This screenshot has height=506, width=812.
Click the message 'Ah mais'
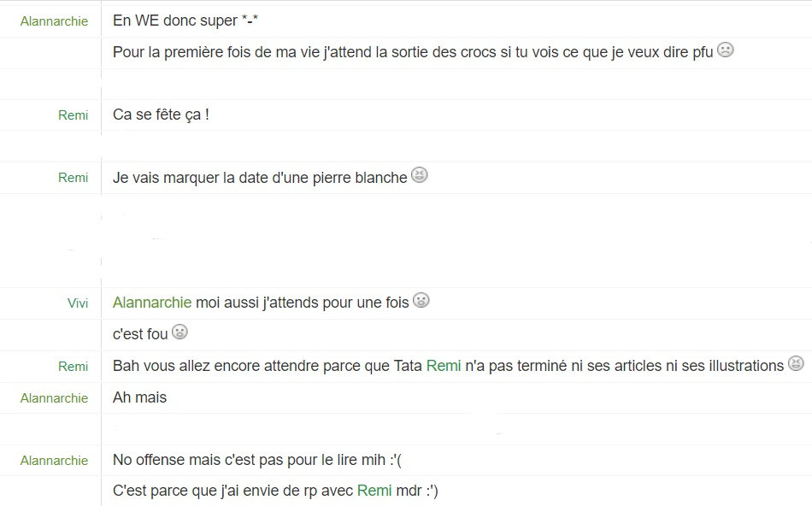pos(140,397)
